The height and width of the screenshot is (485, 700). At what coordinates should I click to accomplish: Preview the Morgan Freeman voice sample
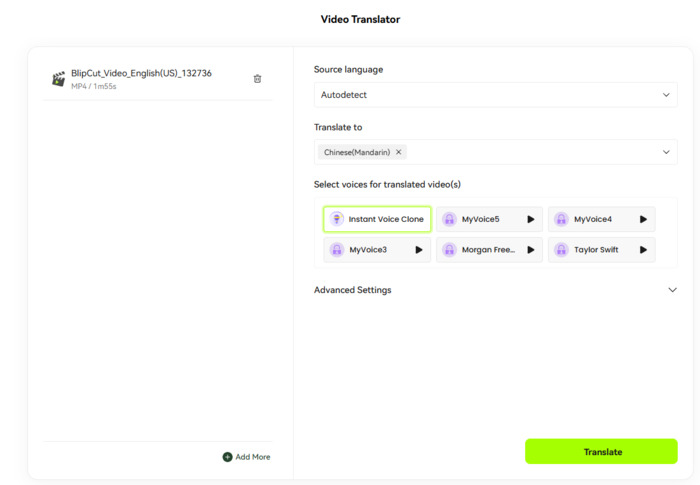pyautogui.click(x=531, y=249)
